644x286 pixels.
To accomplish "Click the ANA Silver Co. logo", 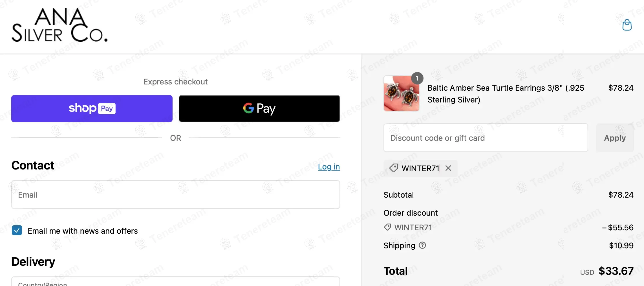I will 59,25.
